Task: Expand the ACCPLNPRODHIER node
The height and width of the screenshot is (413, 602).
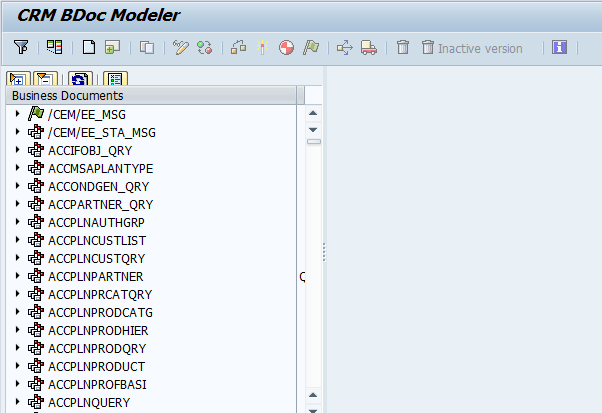Action: coord(17,330)
